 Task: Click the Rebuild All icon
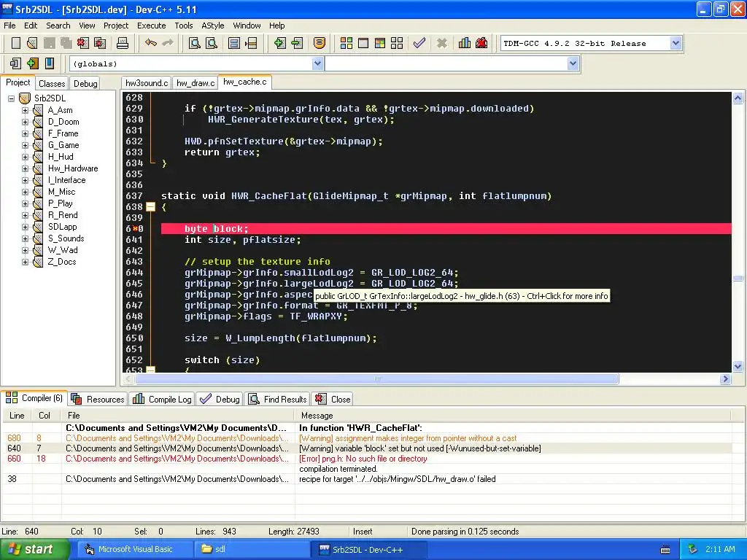[397, 43]
